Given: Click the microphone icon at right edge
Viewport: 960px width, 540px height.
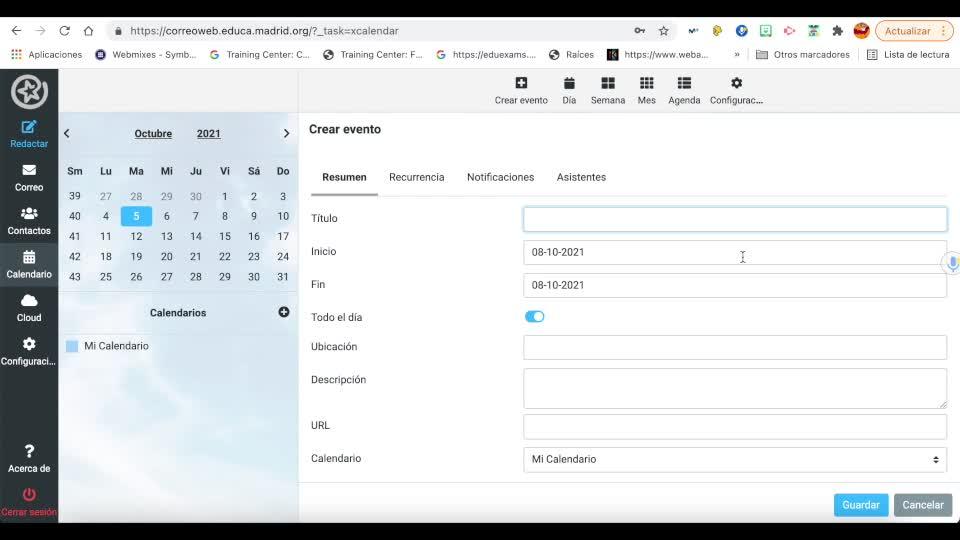Looking at the screenshot, I should coord(952,263).
